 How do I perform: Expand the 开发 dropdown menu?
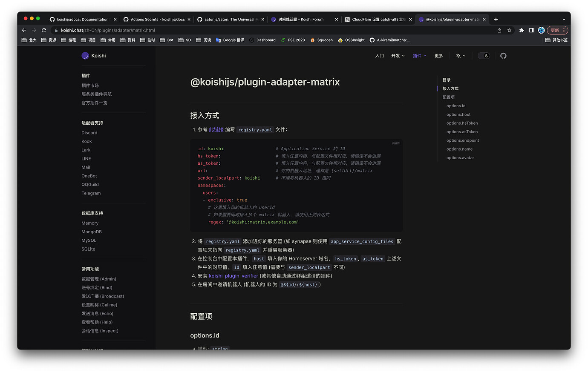pos(398,56)
